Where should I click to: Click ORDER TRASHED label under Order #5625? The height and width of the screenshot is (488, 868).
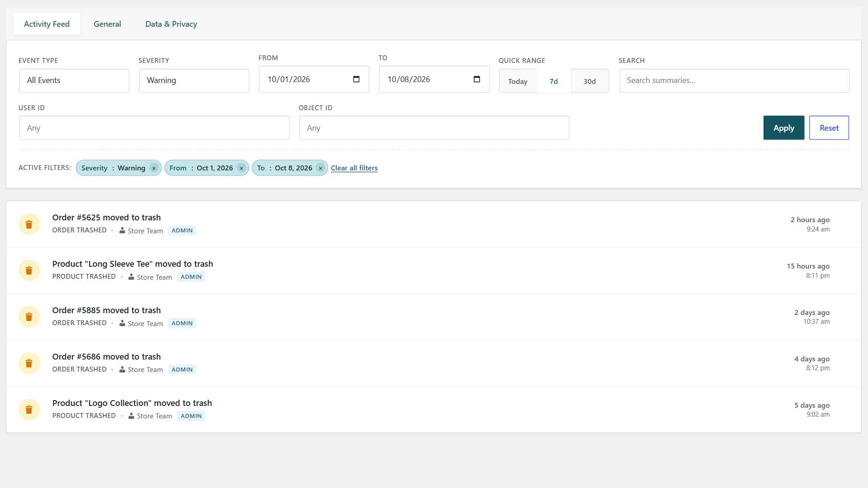(79, 230)
